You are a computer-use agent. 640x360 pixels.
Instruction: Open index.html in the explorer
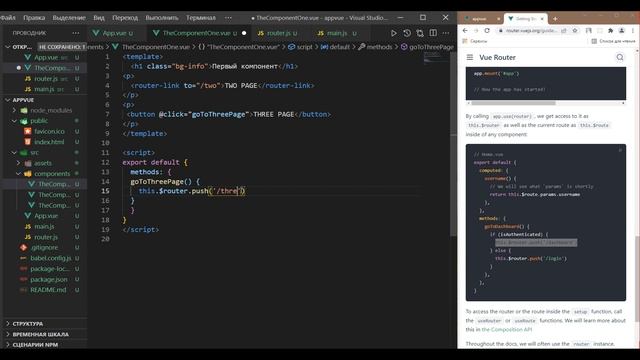tap(49, 142)
